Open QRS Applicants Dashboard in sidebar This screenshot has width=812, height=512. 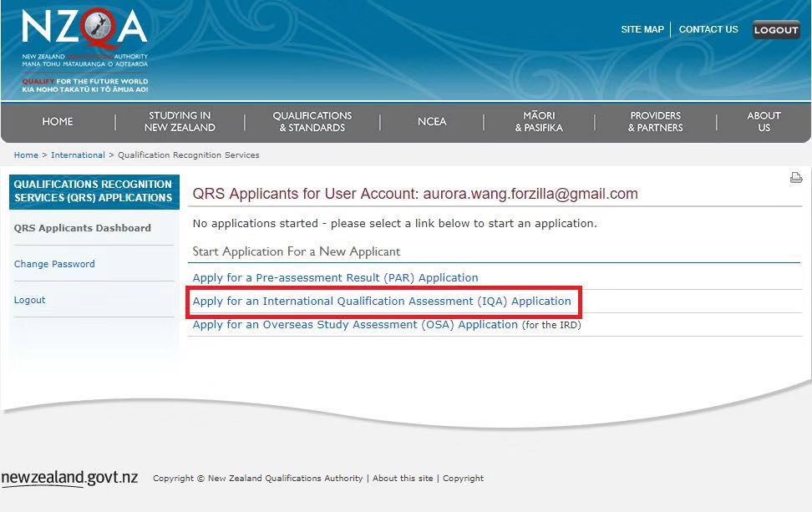coord(83,228)
